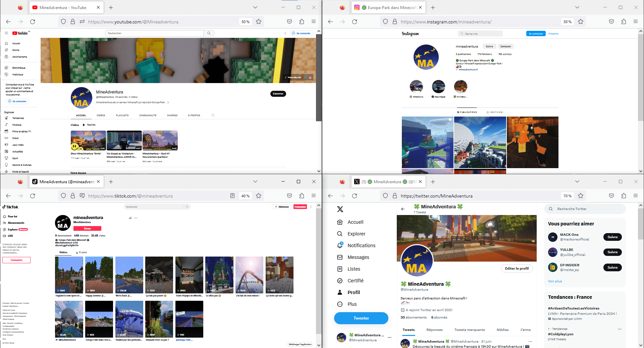Screen dimensions: 644x348
Task: Click Suivre button on Instagram profile
Action: coord(489,47)
